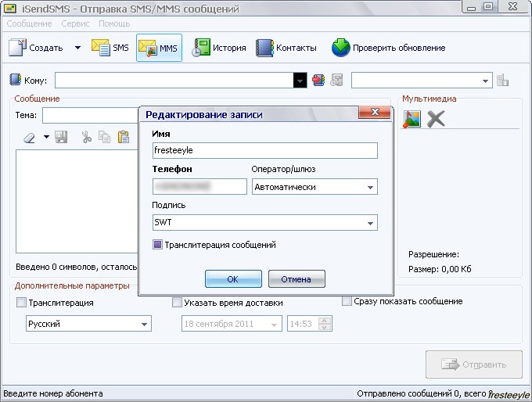
Task: Open the Помощь menu
Action: tap(114, 24)
